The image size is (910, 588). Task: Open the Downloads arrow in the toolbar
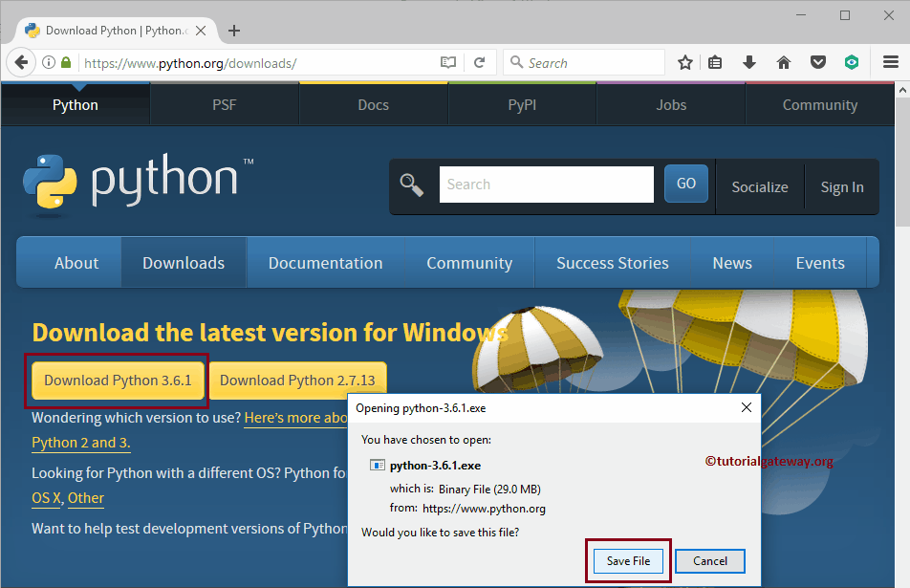click(749, 63)
